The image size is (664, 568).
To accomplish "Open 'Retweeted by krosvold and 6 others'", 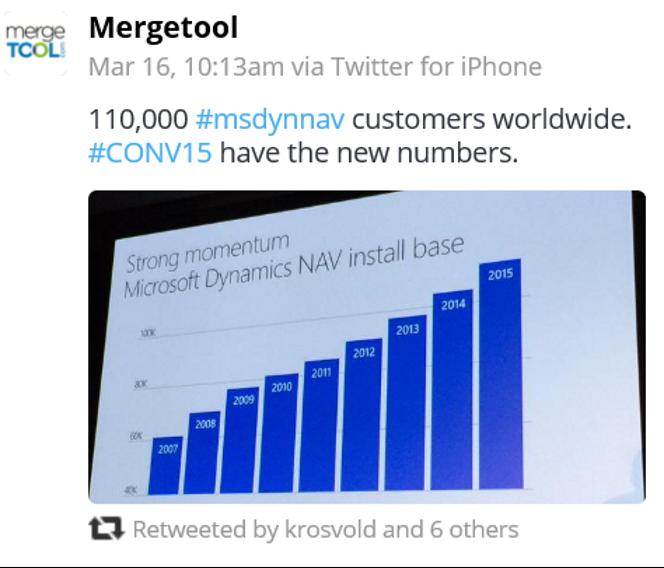I will [325, 529].
